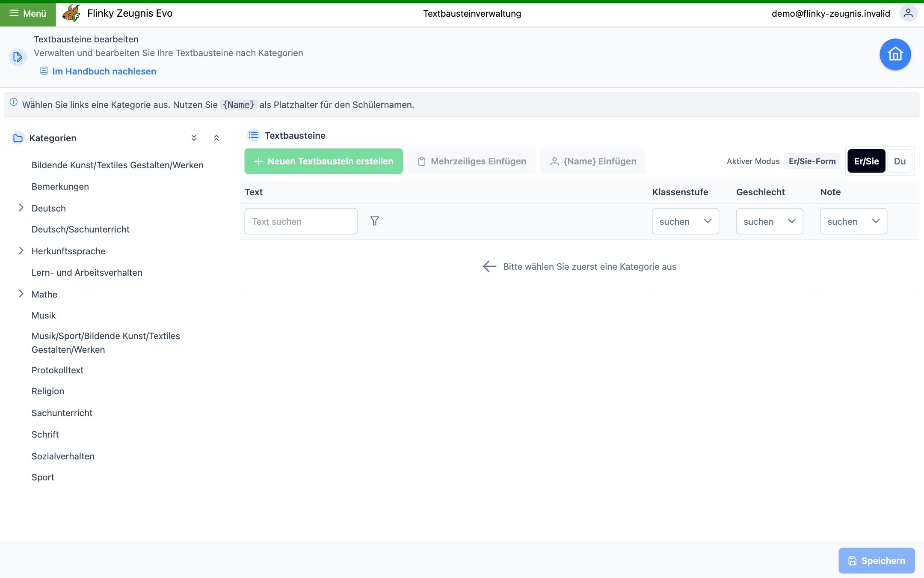This screenshot has height=578, width=924.
Task: Focus the Text suchen input field
Action: click(x=301, y=221)
